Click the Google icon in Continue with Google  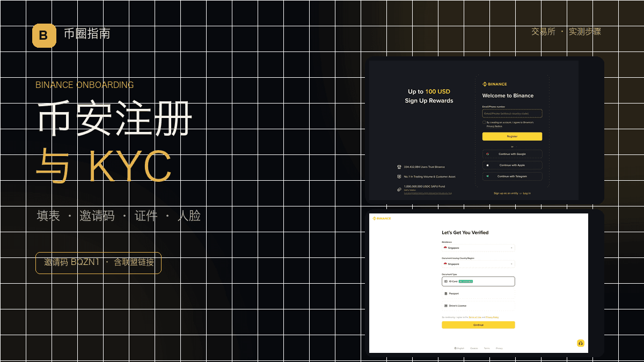pyautogui.click(x=488, y=154)
